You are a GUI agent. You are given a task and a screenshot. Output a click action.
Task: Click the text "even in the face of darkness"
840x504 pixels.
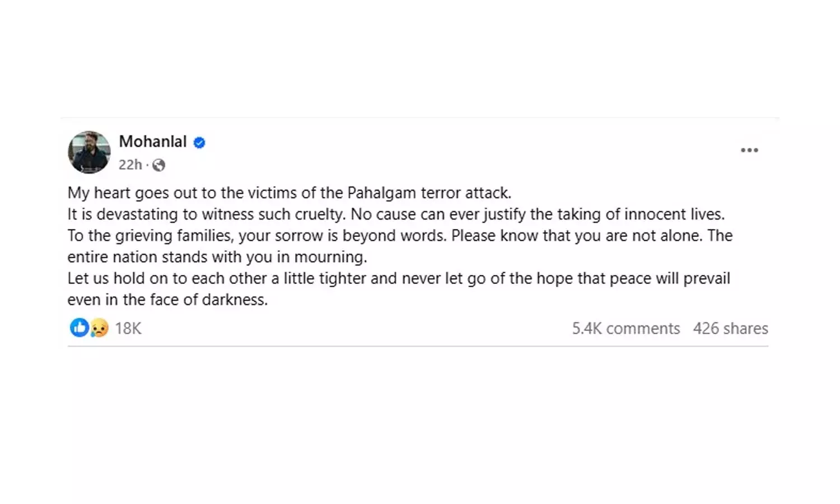click(167, 300)
